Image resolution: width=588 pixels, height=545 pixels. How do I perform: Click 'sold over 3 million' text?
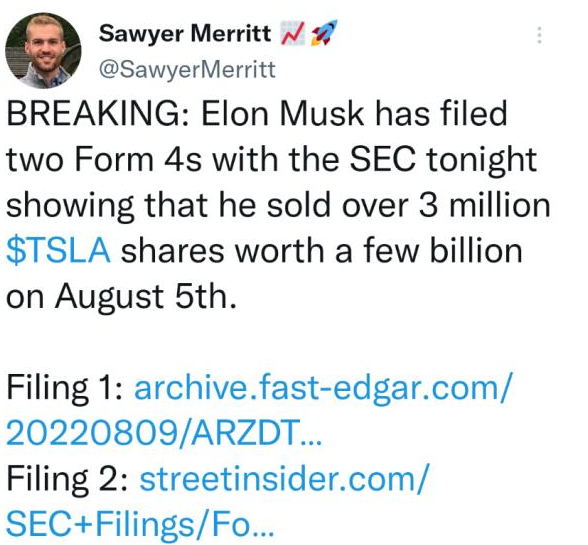pyautogui.click(x=408, y=205)
